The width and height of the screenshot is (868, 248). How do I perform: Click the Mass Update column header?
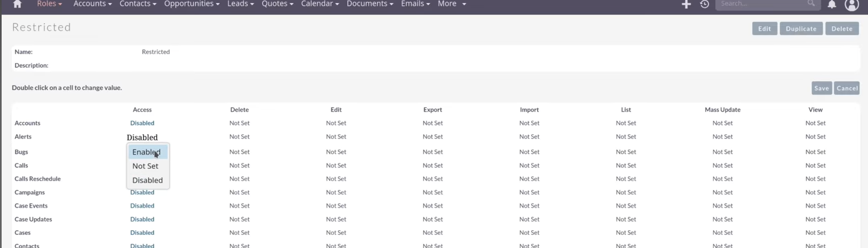(723, 110)
